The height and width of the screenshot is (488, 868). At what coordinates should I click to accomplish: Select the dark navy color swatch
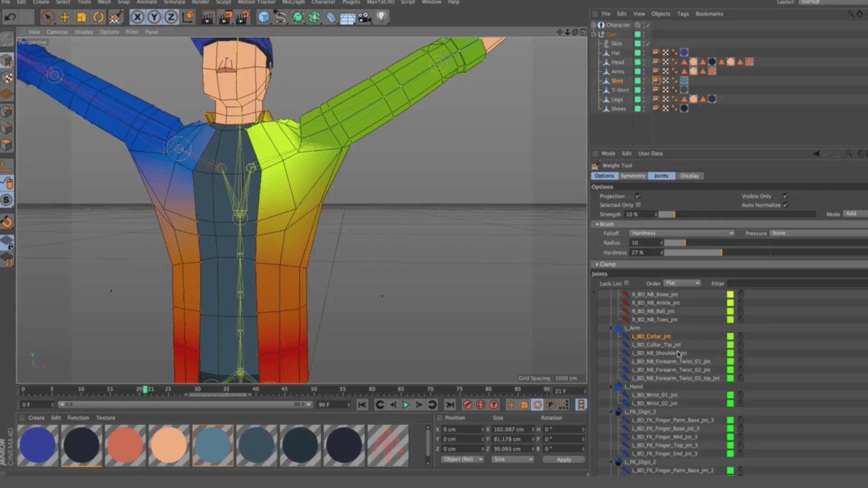point(81,444)
